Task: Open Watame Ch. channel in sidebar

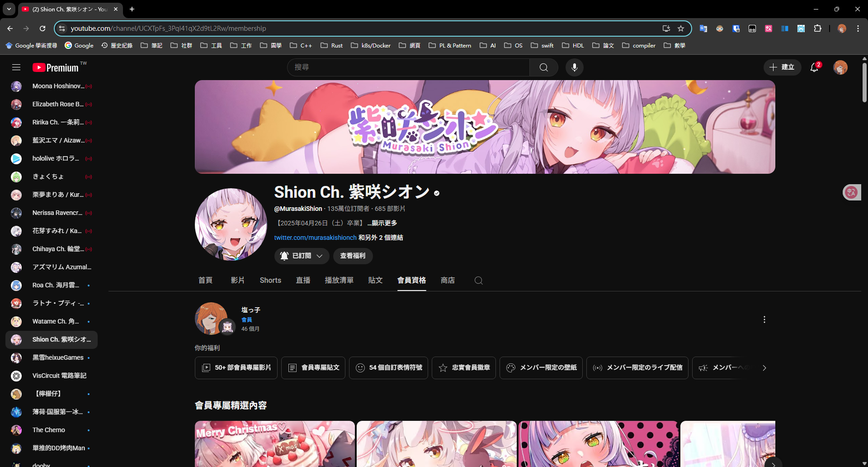Action: tap(51, 321)
